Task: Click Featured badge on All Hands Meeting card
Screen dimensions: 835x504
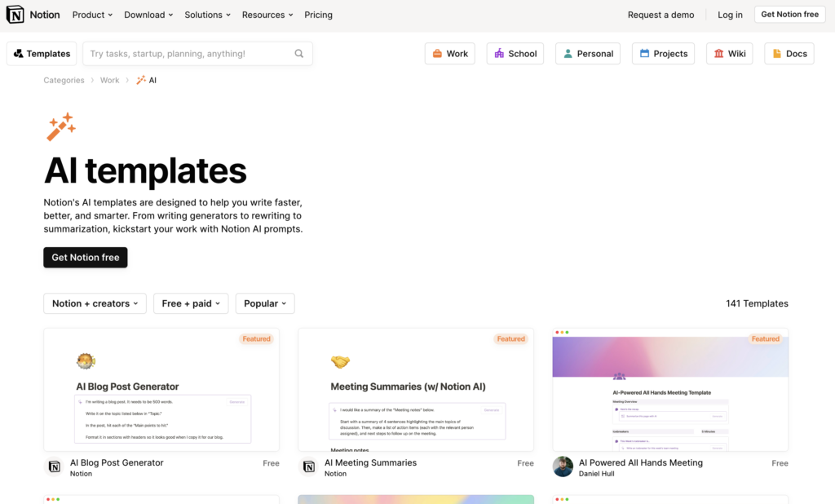Action: click(x=766, y=338)
